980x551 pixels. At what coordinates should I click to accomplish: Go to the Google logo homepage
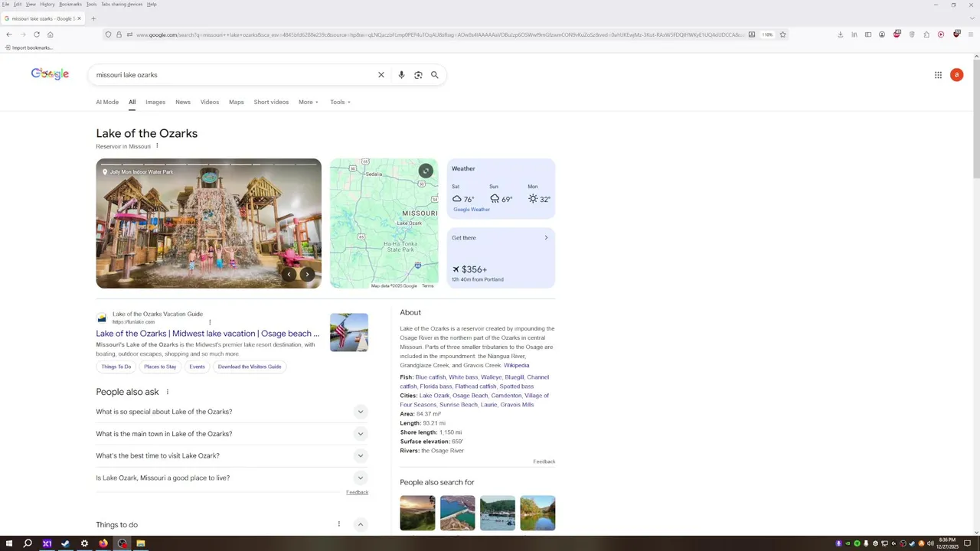pos(50,73)
